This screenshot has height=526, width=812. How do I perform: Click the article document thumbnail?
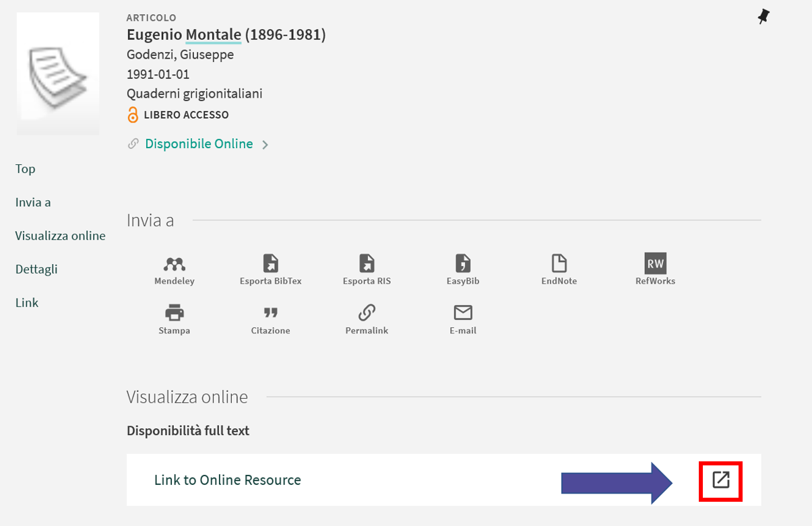point(58,73)
